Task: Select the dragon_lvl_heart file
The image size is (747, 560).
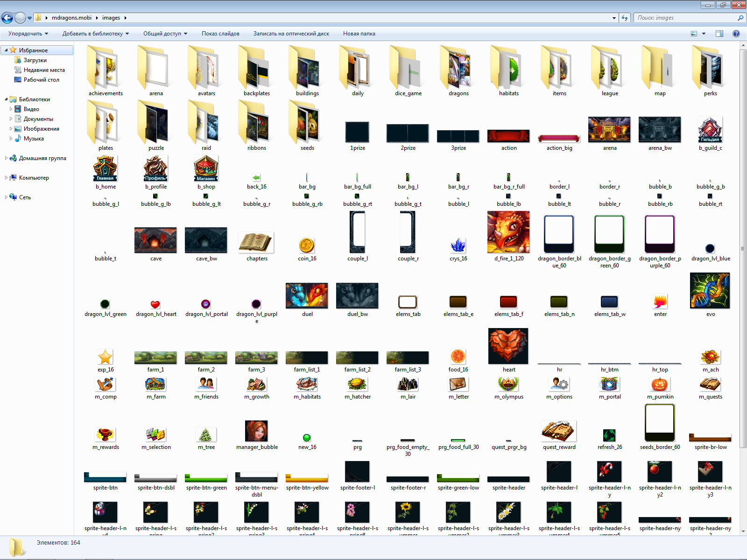Action: 155,305
